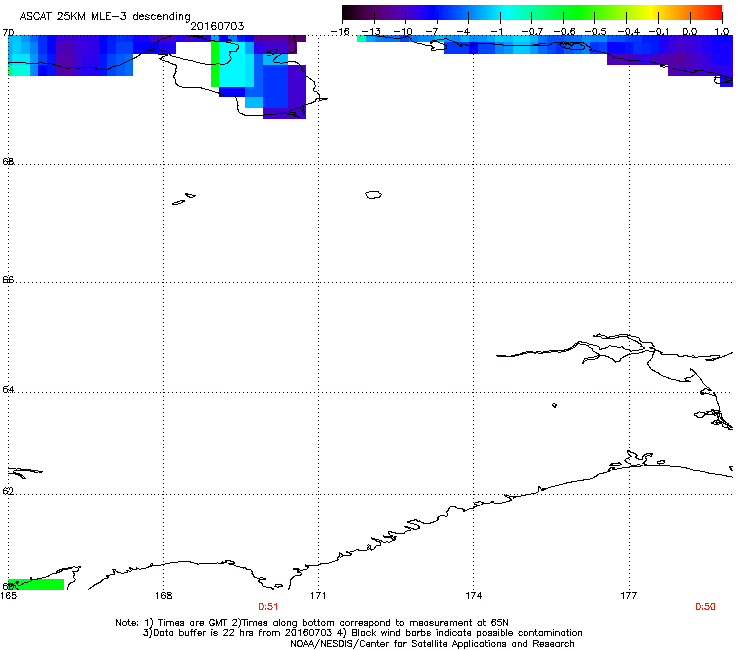
Task: Click the latitude label '68'
Action: click(x=8, y=161)
